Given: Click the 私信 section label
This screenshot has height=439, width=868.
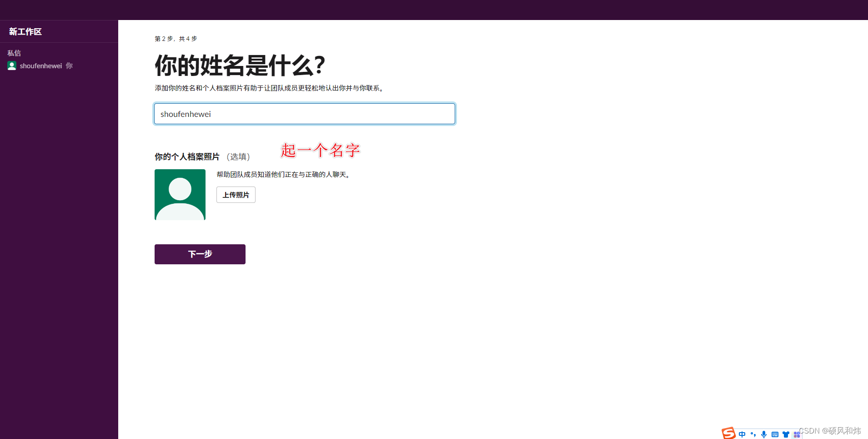Looking at the screenshot, I should tap(14, 53).
